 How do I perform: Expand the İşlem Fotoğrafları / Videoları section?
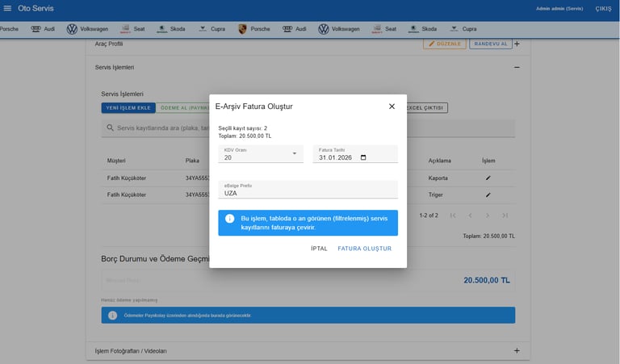click(x=517, y=351)
